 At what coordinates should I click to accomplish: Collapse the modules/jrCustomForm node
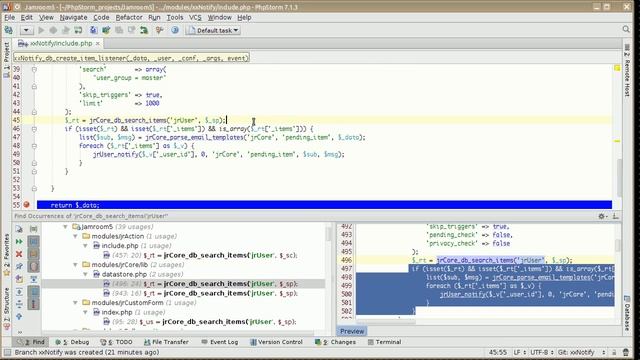click(x=76, y=303)
